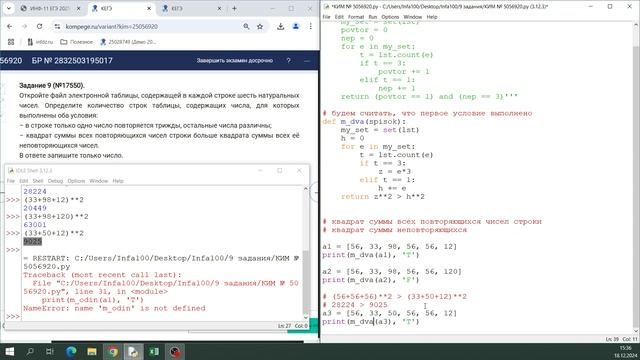Viewport: 640px width, 360px height.
Task: Click scroll-up arrow in IDLE Shell
Action: (305, 189)
